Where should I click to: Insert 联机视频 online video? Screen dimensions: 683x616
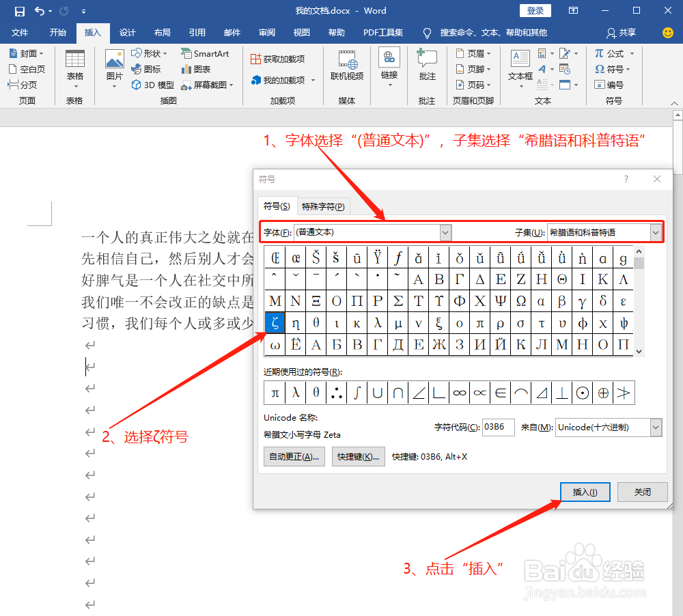tap(347, 66)
